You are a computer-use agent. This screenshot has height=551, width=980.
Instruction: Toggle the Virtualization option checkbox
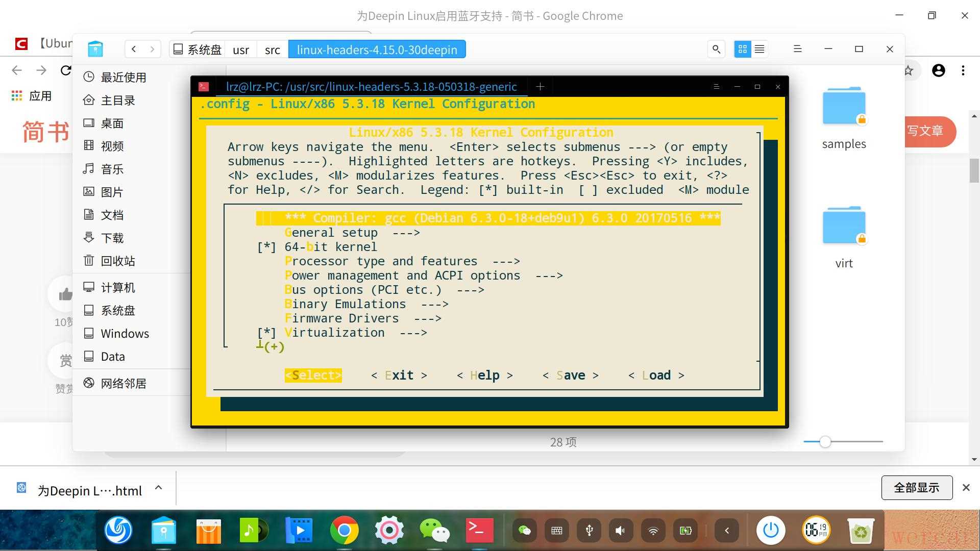(x=266, y=333)
